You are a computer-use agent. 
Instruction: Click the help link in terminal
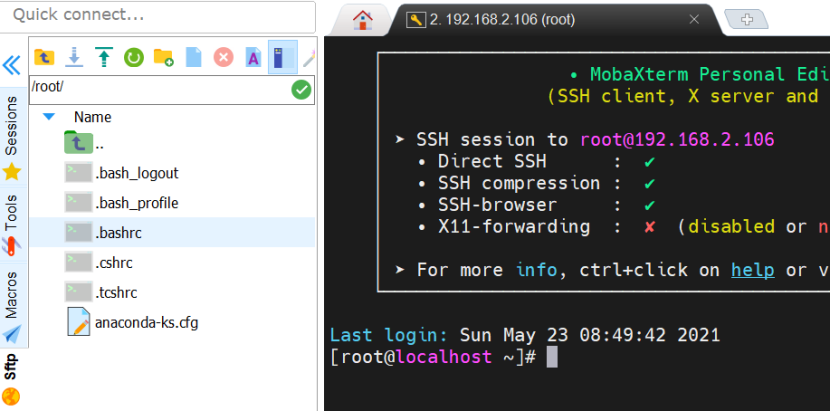pyautogui.click(x=753, y=270)
